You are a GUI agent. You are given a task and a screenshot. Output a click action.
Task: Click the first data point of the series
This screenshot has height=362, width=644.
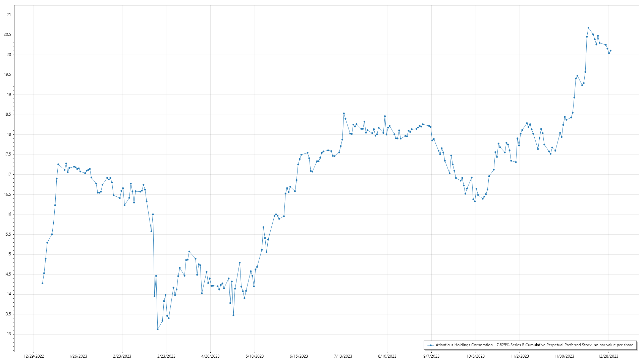[x=42, y=283]
